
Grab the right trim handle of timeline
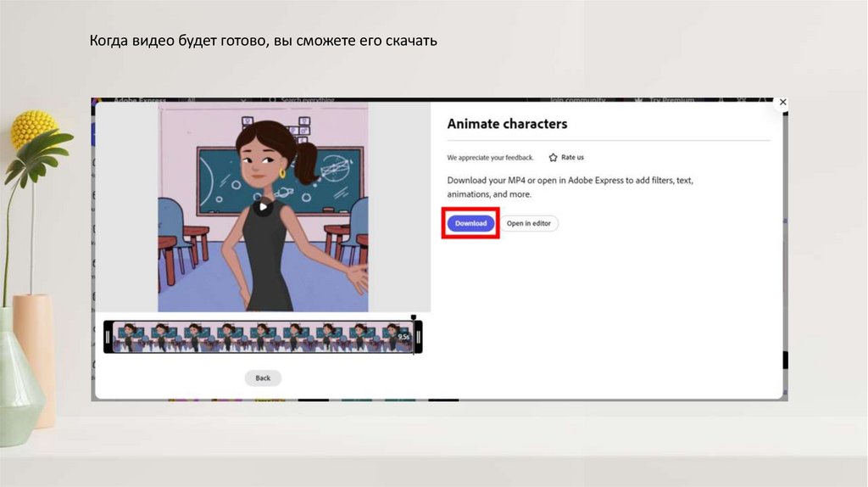[419, 337]
